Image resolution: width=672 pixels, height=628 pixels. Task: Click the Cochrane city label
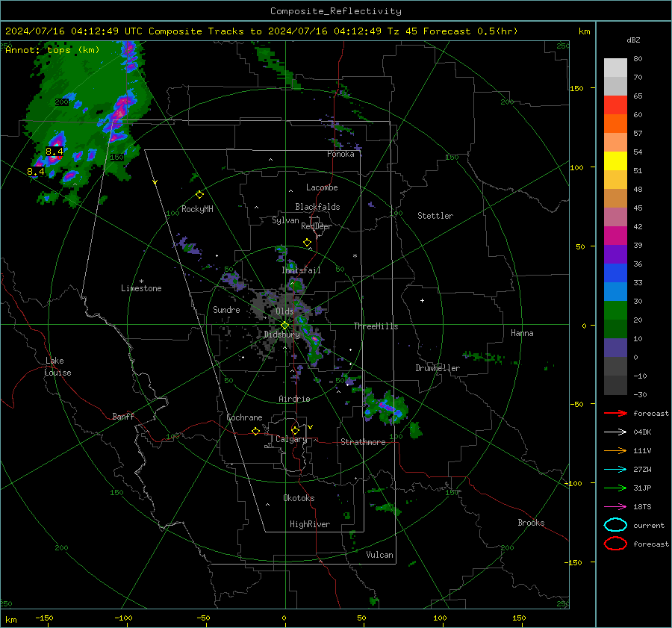pyautogui.click(x=244, y=417)
